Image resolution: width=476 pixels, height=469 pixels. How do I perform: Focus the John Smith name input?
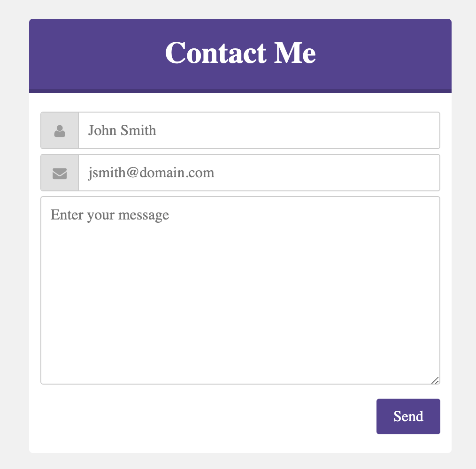pos(259,130)
